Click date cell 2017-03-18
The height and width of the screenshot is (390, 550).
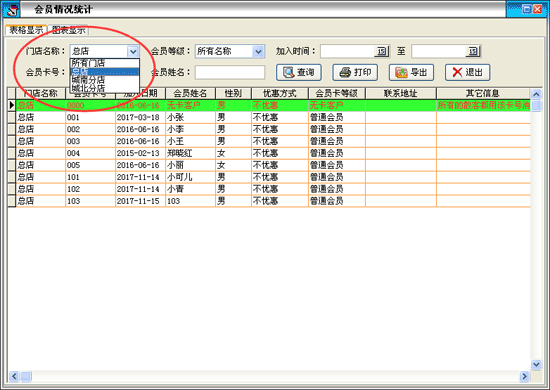click(x=140, y=117)
